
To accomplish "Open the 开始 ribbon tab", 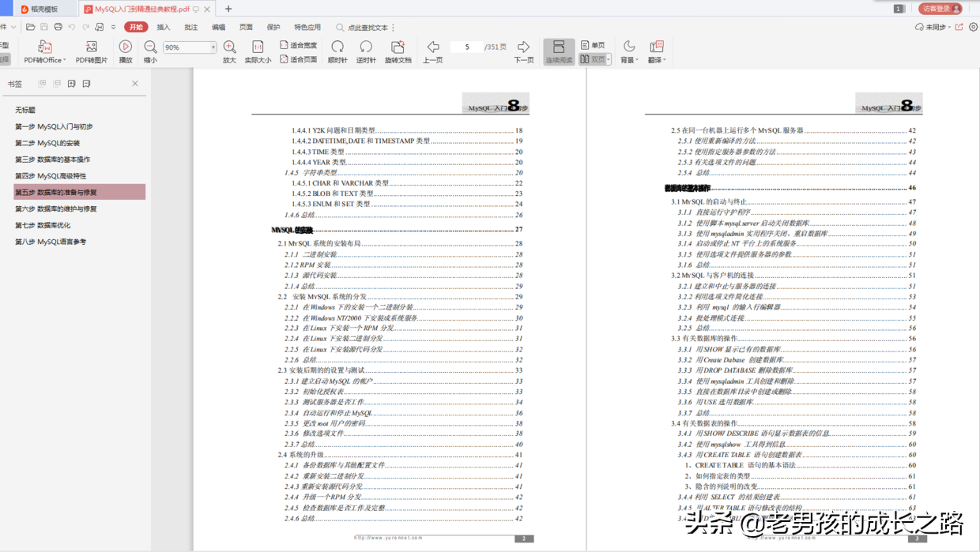I will coord(136,27).
